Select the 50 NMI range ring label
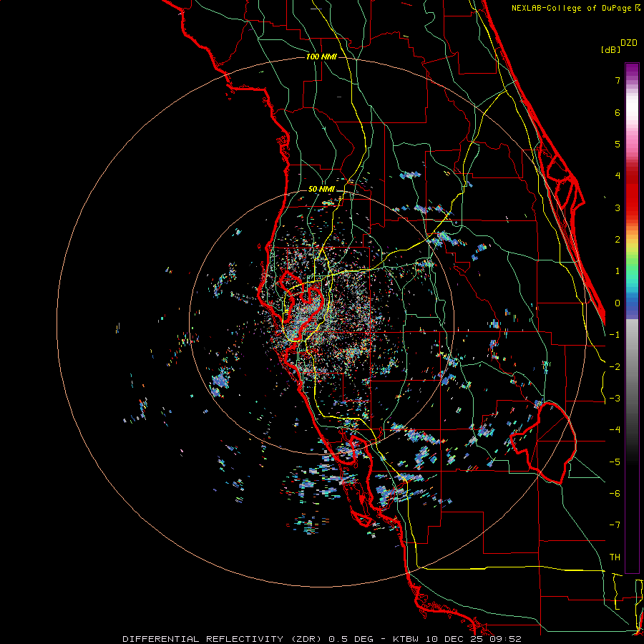The height and width of the screenshot is (644, 644). pos(321,189)
